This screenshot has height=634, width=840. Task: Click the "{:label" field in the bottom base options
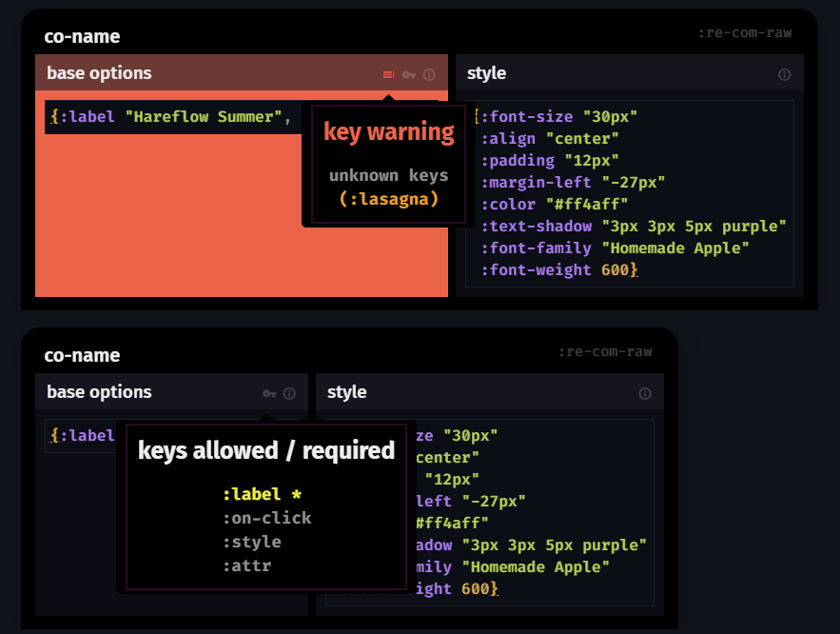(80, 436)
